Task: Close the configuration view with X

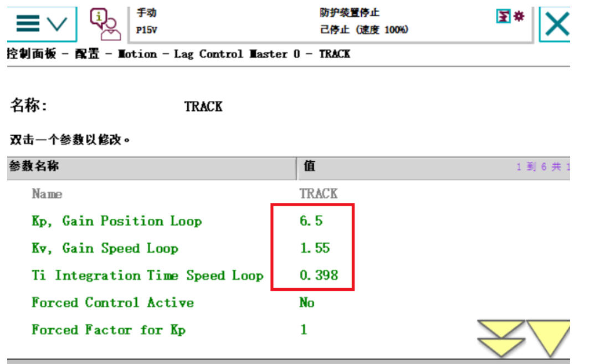Action: pyautogui.click(x=556, y=24)
